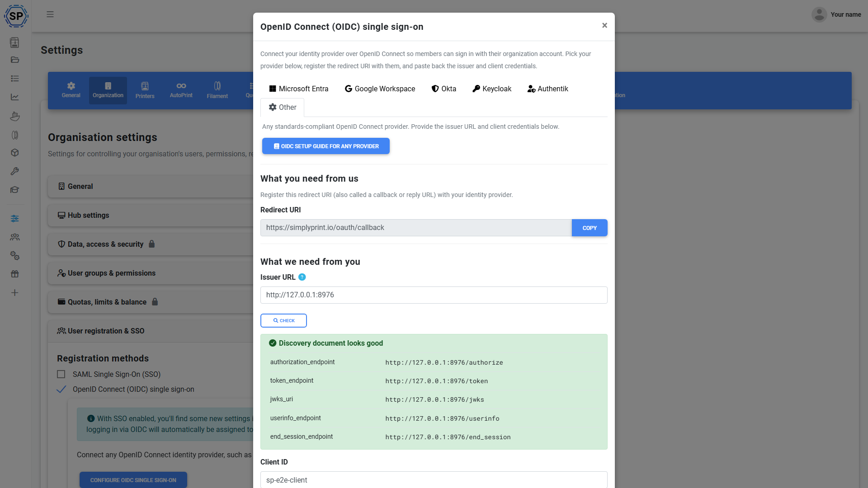Click the token_endpoint URL value
Image resolution: width=868 pixels, height=488 pixels.
(436, 381)
